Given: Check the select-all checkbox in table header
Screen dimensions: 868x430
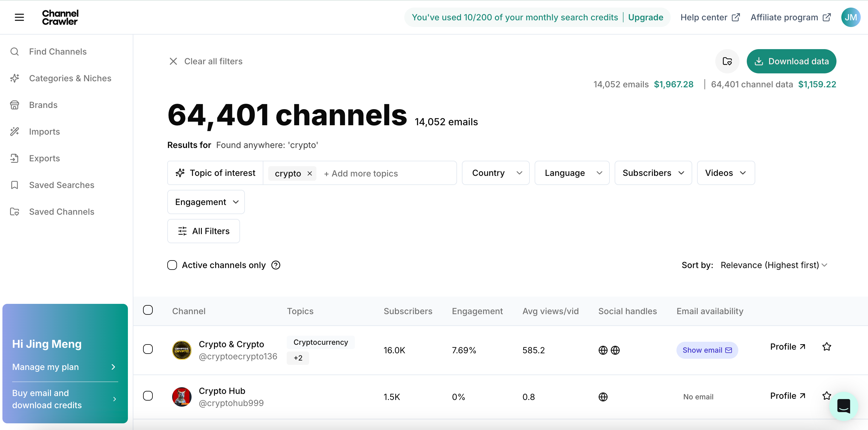Looking at the screenshot, I should pos(148,310).
